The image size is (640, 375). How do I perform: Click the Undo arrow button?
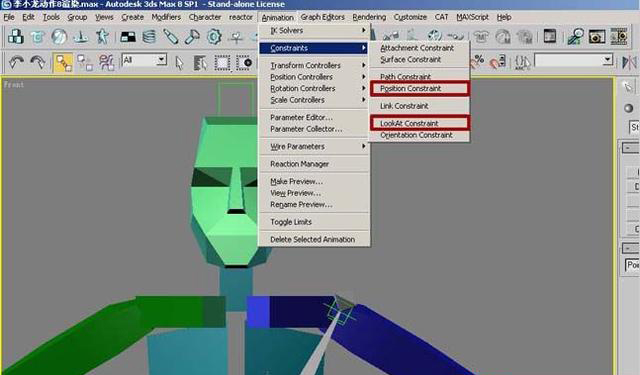pyautogui.click(x=16, y=62)
